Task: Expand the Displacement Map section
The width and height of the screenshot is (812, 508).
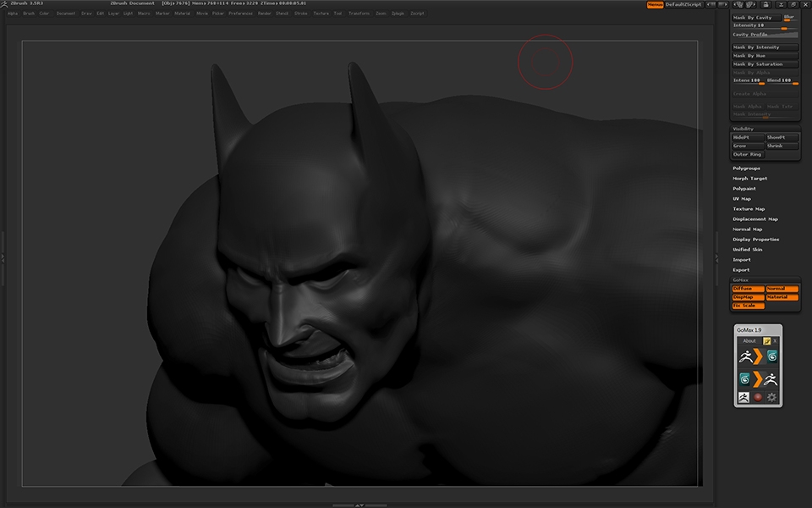Action: [755, 219]
